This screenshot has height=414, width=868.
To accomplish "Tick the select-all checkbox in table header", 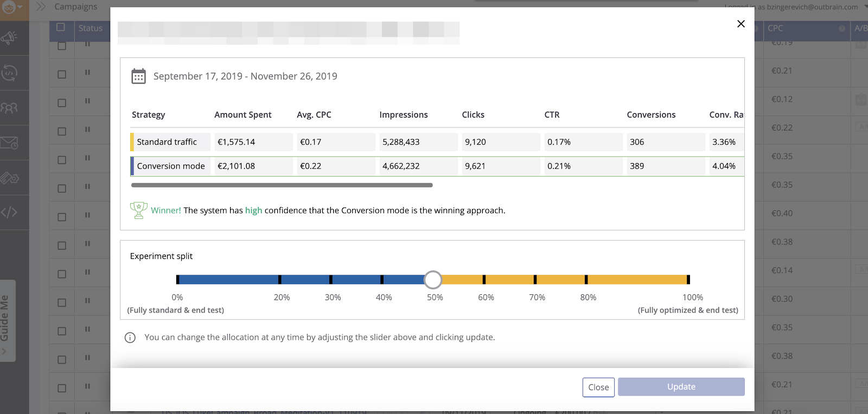I will 61,27.
